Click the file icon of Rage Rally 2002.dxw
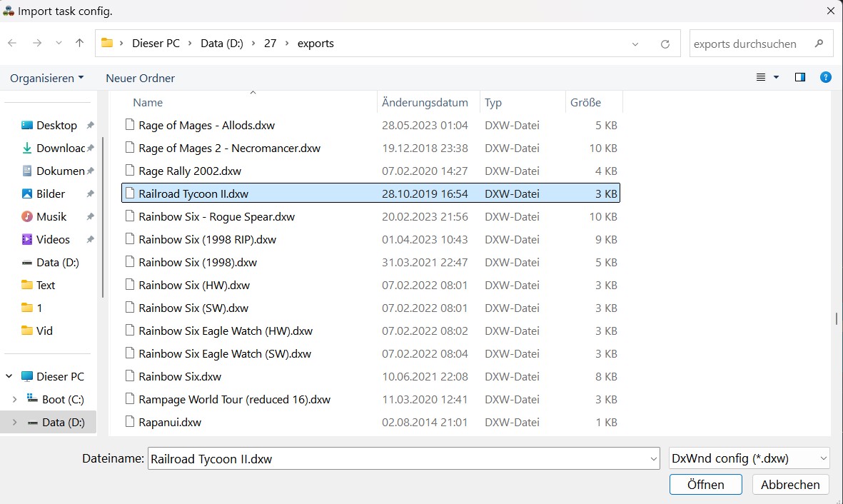 (130, 171)
